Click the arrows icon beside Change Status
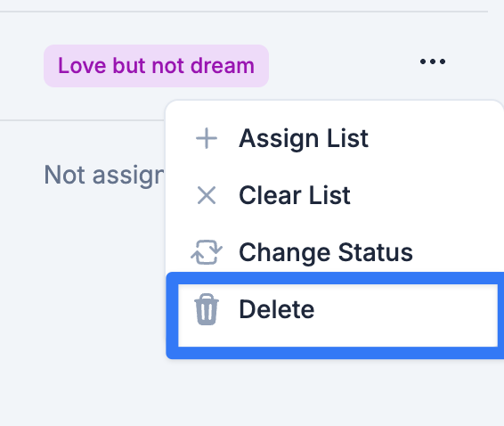504x426 pixels. click(x=207, y=252)
